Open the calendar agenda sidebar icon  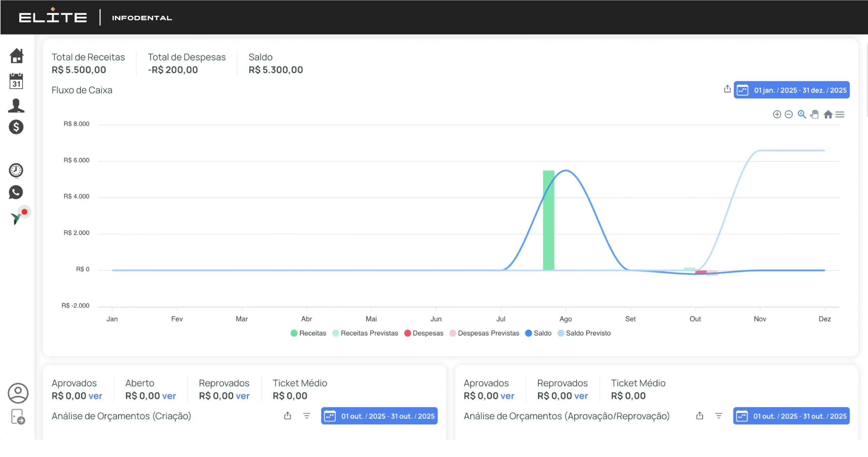[16, 81]
